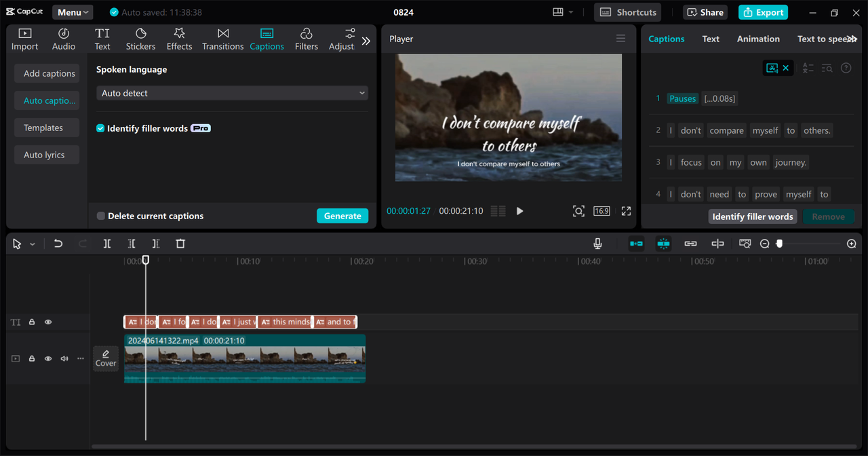Hide the caption text track
868x456 pixels.
pyautogui.click(x=48, y=322)
